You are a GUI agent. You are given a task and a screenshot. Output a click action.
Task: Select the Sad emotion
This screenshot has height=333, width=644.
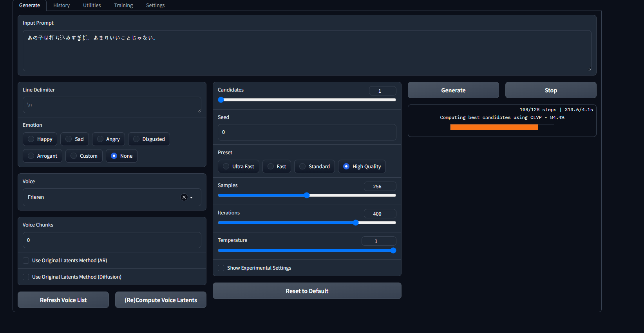click(x=74, y=139)
